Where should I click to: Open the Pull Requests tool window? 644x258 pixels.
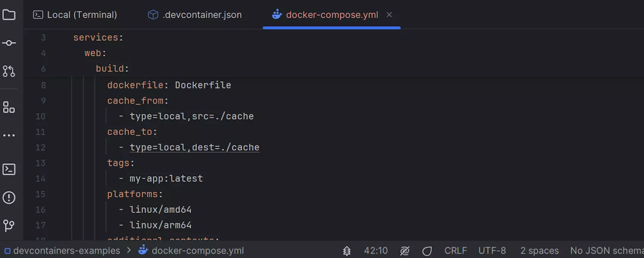tap(9, 71)
